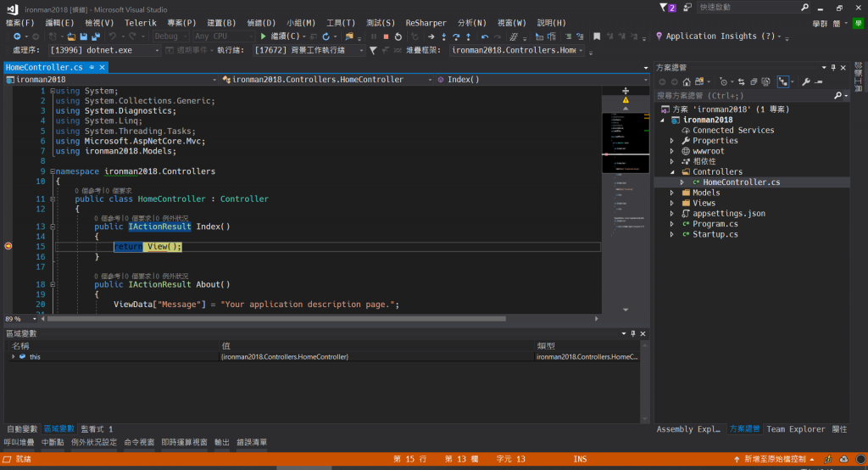
Task: Open the process dropdown showing dotnet.exe
Action: 157,50
